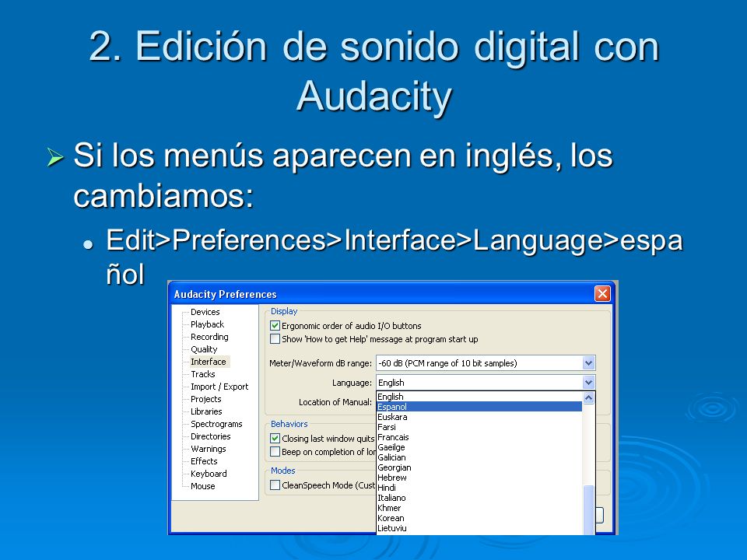
Task: Click language list scroll-up arrow
Action: [x=589, y=397]
